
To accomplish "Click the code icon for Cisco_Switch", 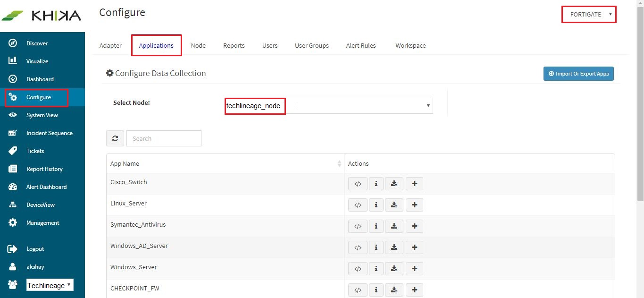I will [x=358, y=184].
